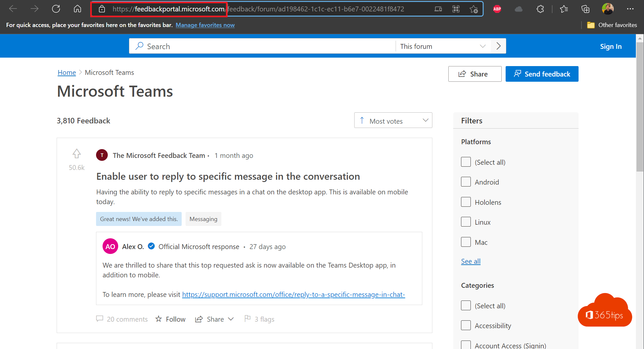Open the browser Settings and more menu
Image resolution: width=644 pixels, height=349 pixels.
point(630,9)
